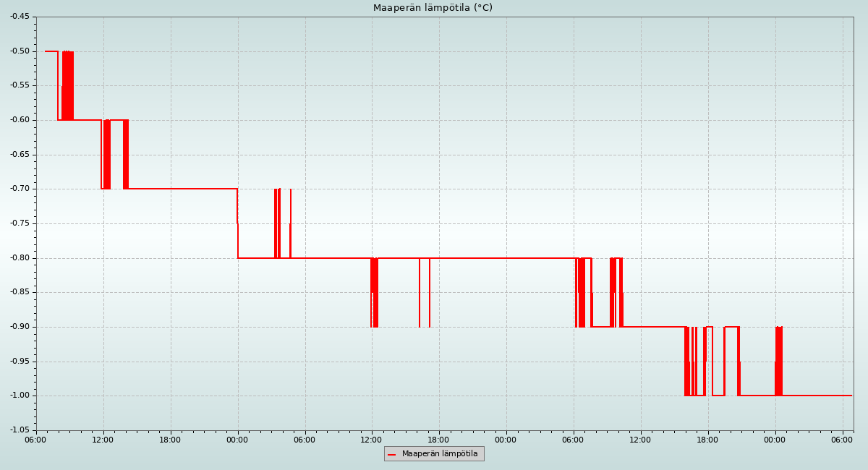Click the Maaperän lämpötila legend label

[440, 454]
